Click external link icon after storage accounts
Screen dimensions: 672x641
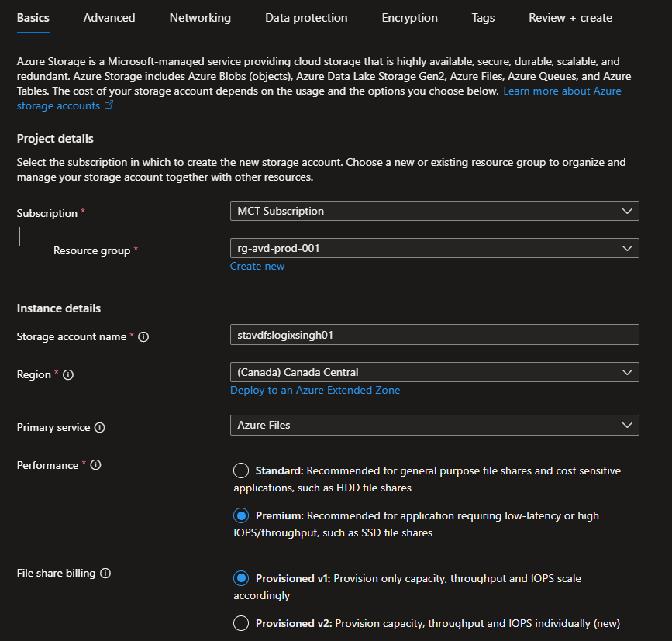click(x=109, y=105)
